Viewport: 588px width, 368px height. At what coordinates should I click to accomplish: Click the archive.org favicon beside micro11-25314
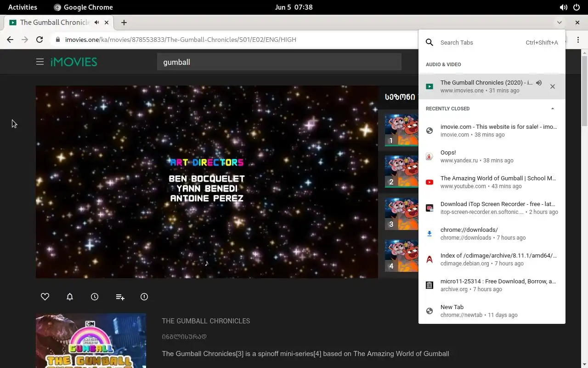[430, 285]
